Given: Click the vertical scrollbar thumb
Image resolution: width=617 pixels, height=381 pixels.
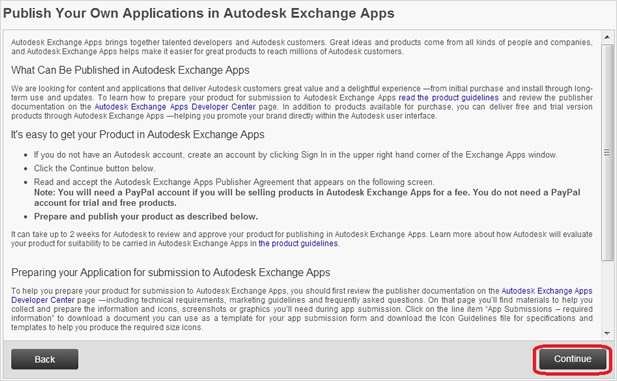Looking at the screenshot, I should tap(607, 152).
